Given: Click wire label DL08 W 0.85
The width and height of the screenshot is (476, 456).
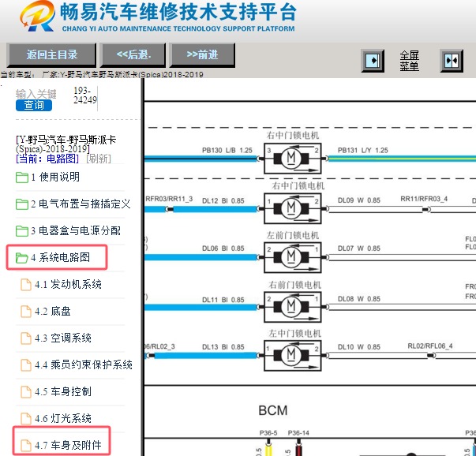Looking at the screenshot, I should (359, 299).
